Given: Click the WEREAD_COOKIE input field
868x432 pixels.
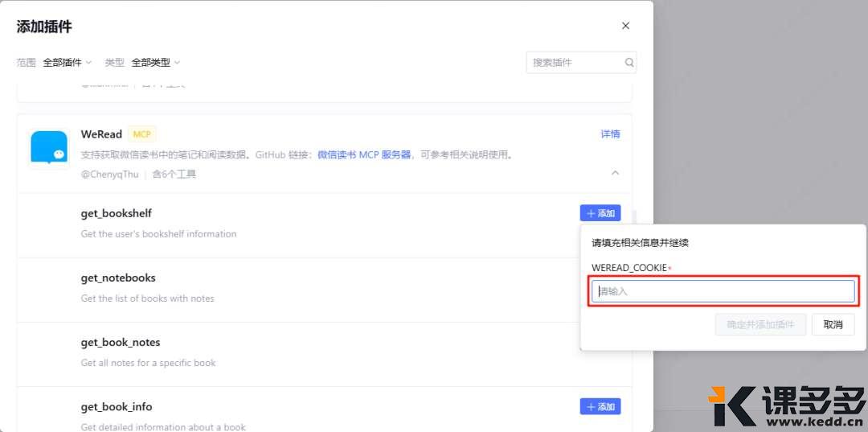Looking at the screenshot, I should tap(723, 291).
